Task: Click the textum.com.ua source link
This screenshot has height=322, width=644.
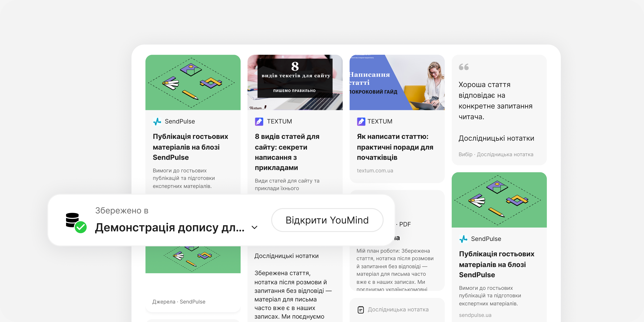Action: pos(375,171)
